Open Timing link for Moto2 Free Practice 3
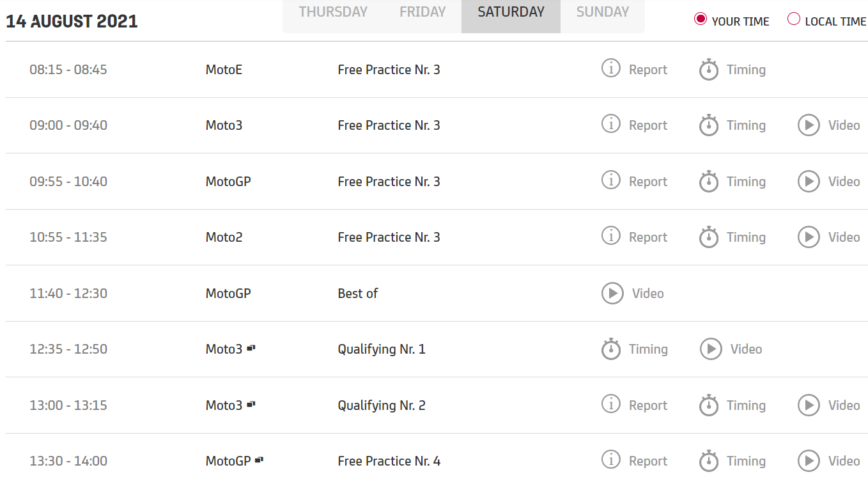 click(x=746, y=237)
